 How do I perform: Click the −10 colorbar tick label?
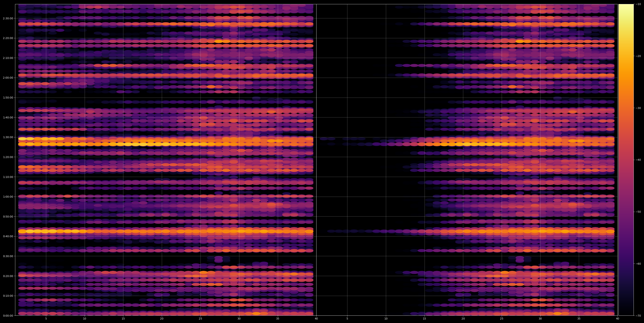coord(638,4)
